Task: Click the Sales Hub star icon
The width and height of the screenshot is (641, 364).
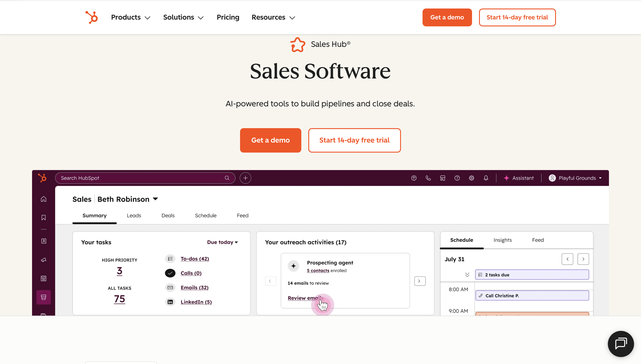Action: [x=298, y=44]
